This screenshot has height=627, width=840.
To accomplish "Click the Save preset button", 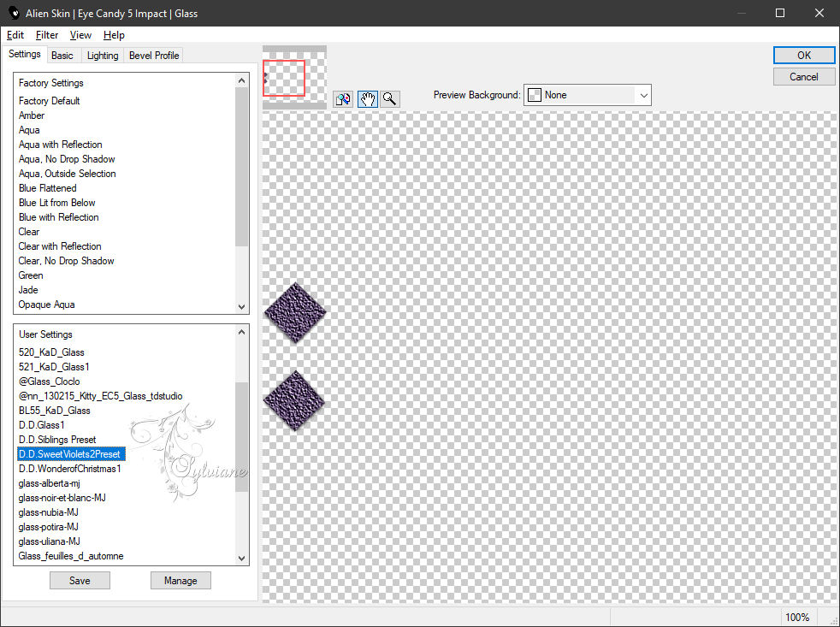I will (80, 580).
